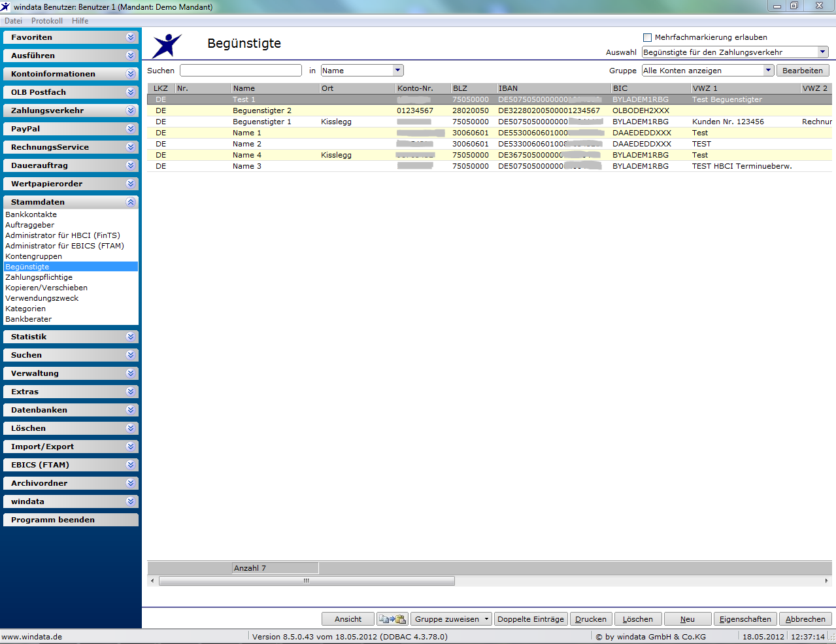Screen dimensions: 836x644
Task: Click the Eigenschaften button
Action: [745, 619]
